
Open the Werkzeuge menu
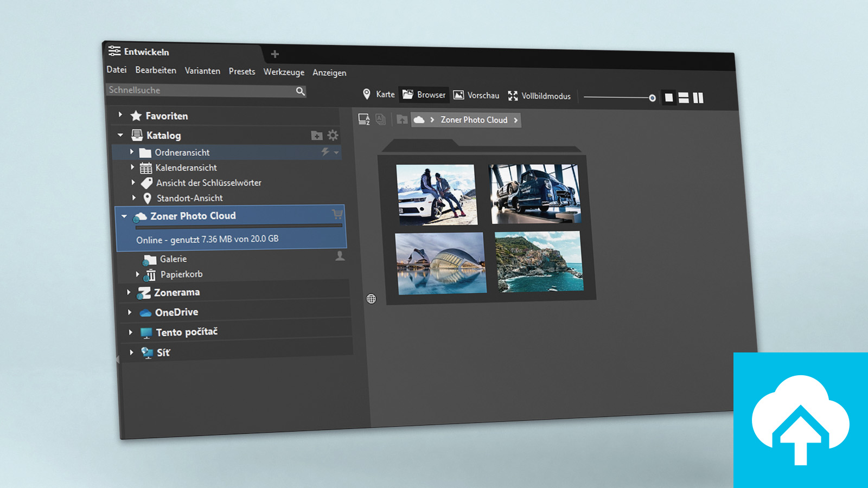(284, 72)
